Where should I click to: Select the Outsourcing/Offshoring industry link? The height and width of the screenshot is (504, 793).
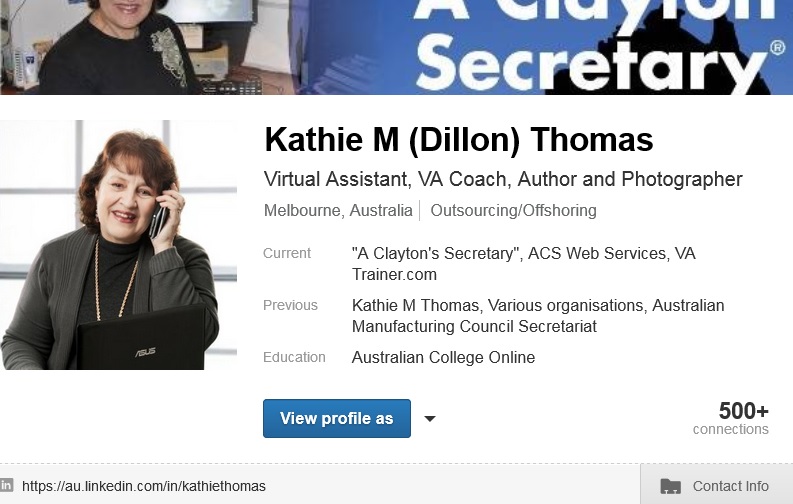513,210
